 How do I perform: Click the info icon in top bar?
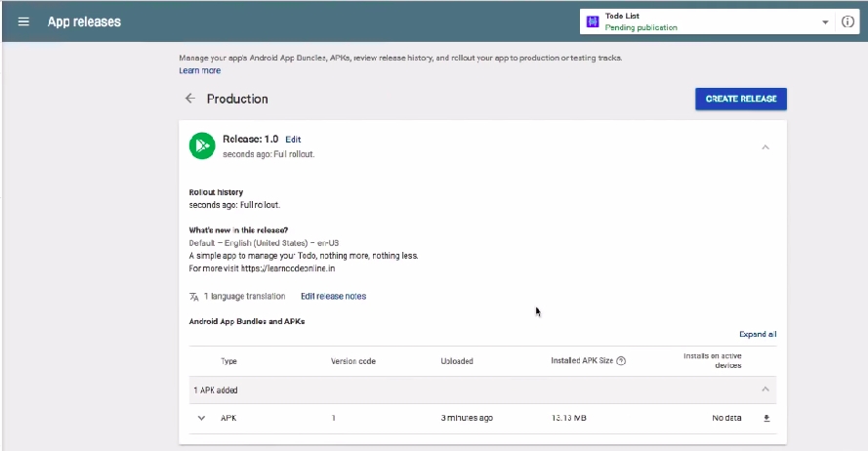tap(848, 21)
